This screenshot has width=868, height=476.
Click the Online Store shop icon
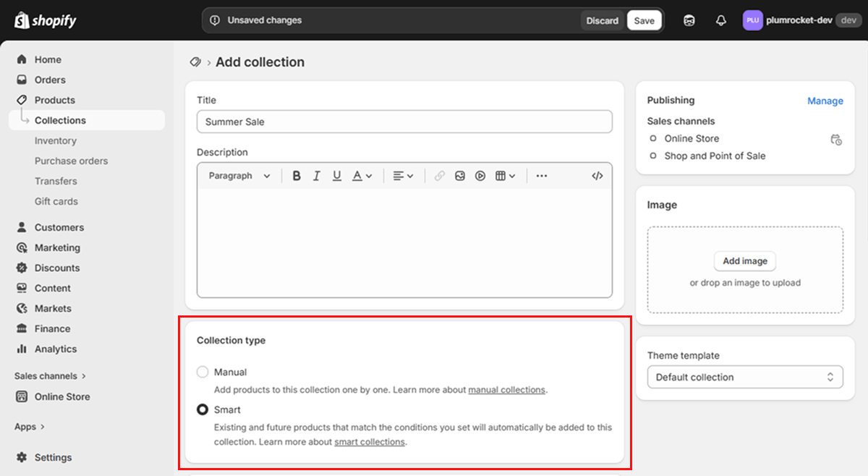(x=22, y=396)
